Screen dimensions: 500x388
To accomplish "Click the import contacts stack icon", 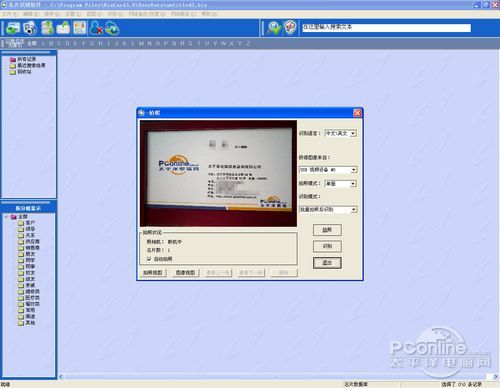I will coord(47,28).
